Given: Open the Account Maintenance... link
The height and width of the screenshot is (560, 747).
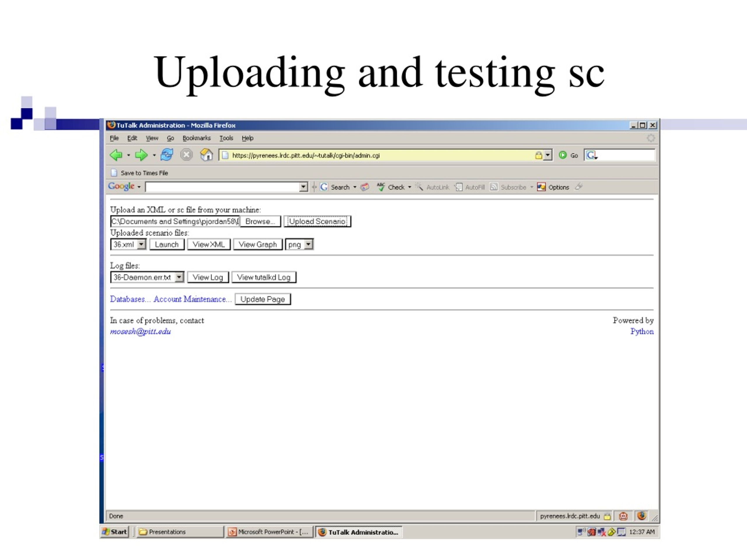Looking at the screenshot, I should click(x=193, y=299).
